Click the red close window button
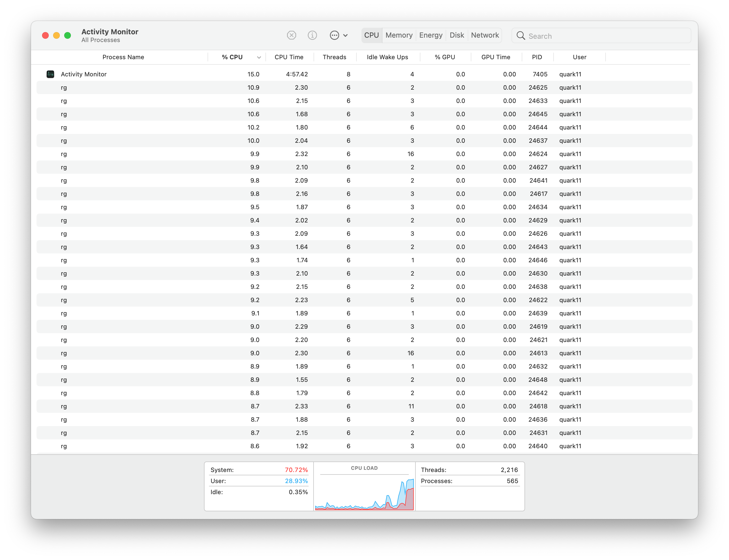The image size is (729, 560). point(45,35)
